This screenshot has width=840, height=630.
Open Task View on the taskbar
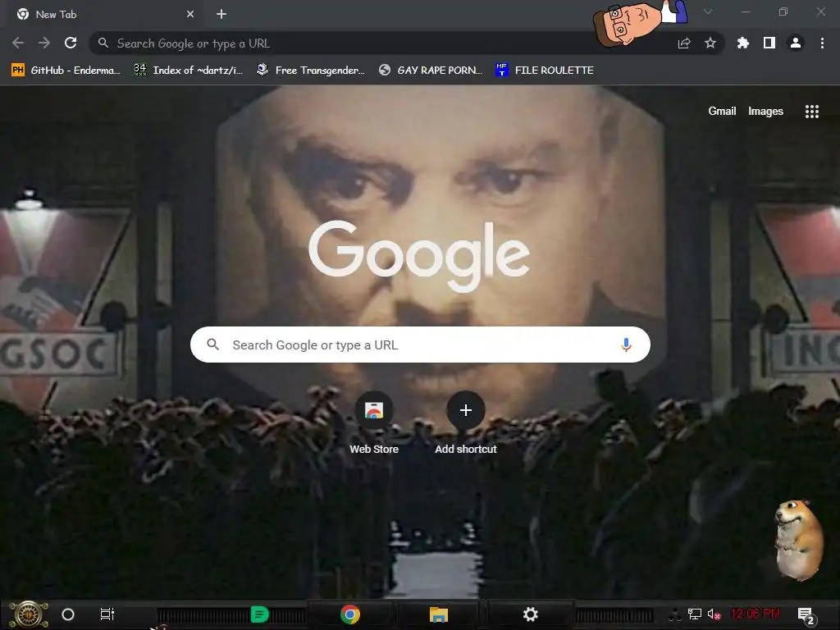107,614
